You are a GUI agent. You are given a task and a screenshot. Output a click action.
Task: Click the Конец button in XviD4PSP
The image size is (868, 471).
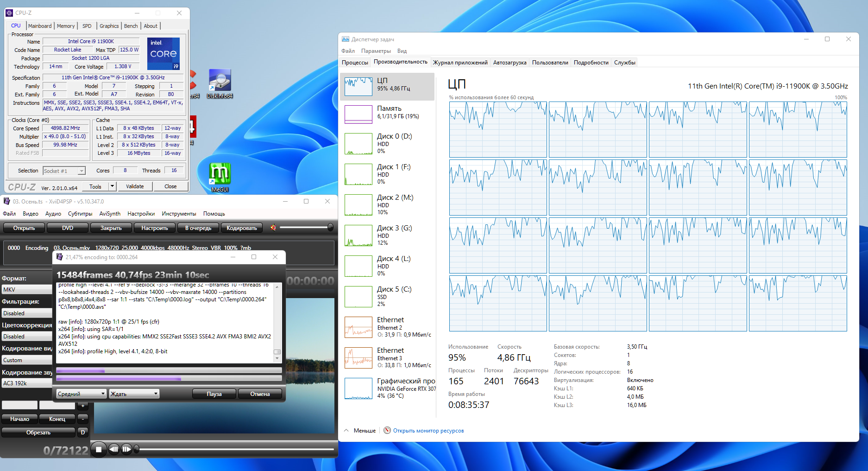[57, 419]
